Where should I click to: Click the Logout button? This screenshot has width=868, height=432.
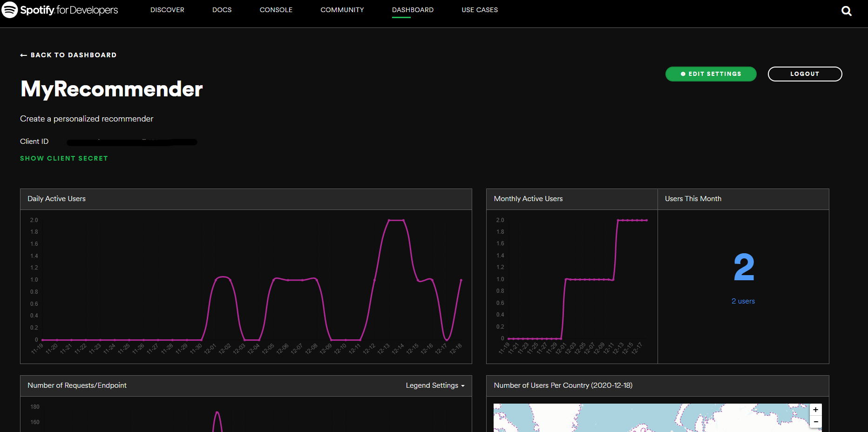tap(804, 74)
